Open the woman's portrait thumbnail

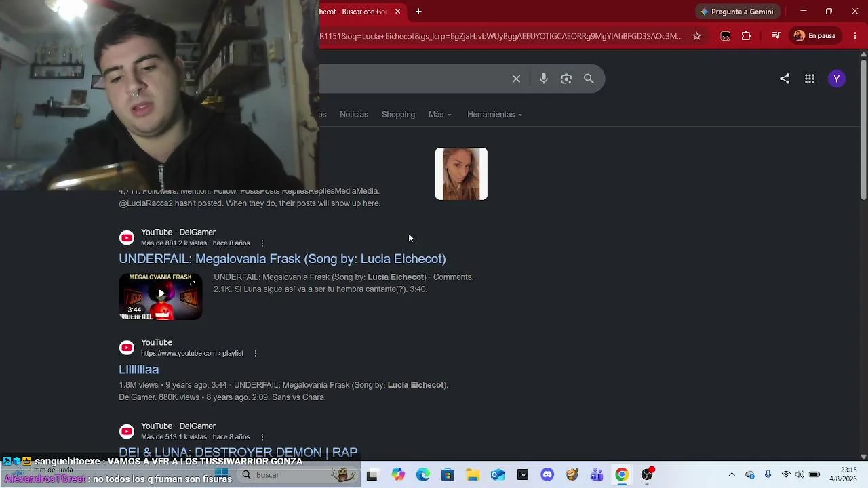tap(461, 174)
